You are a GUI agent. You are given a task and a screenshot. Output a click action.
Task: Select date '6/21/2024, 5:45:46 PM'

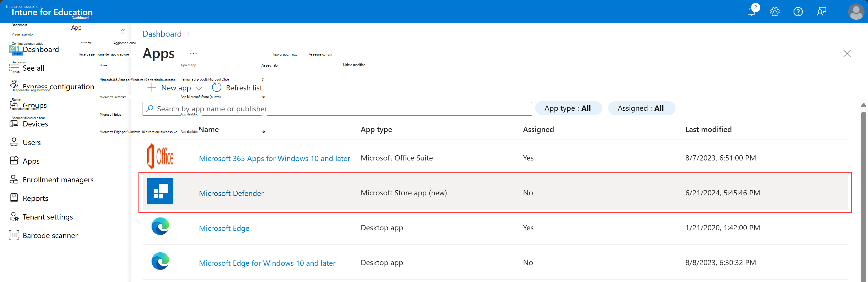tap(723, 193)
